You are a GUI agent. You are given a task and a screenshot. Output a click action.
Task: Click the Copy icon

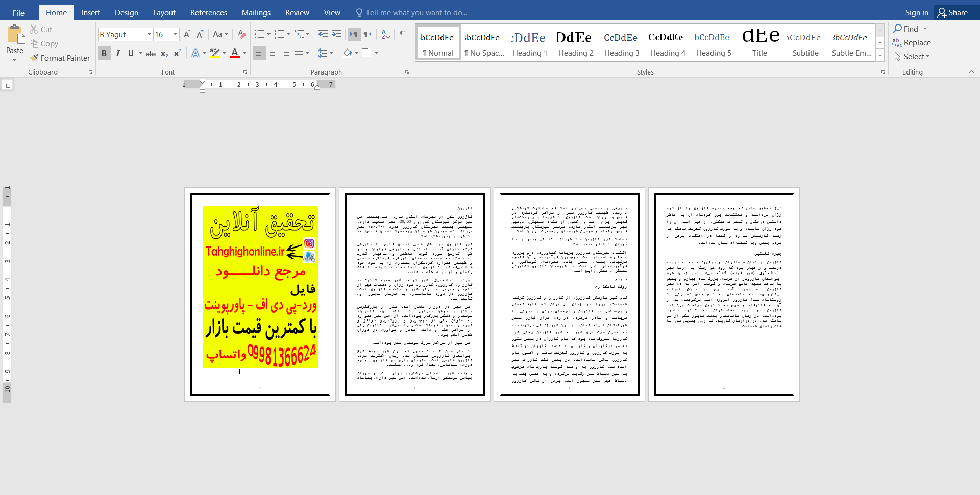(x=34, y=44)
